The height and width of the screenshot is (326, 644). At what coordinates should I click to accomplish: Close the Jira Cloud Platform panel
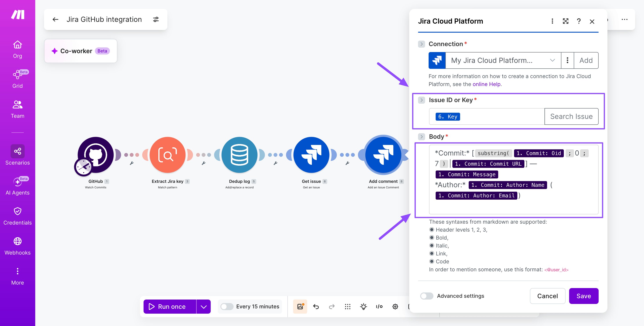click(x=592, y=22)
